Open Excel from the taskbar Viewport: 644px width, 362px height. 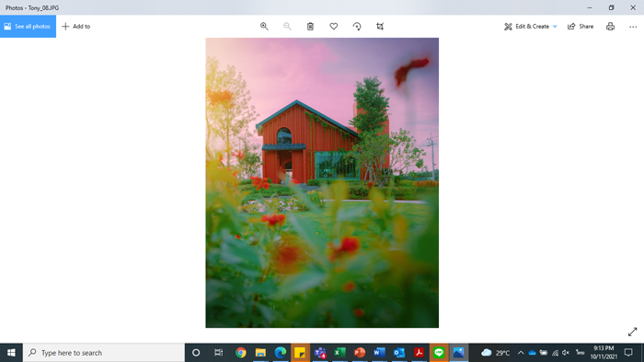(339, 353)
